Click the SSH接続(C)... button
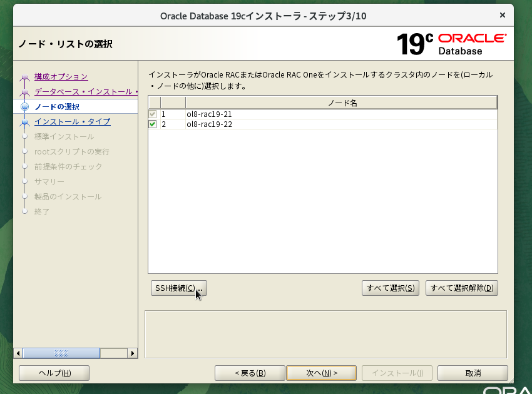 tap(179, 288)
